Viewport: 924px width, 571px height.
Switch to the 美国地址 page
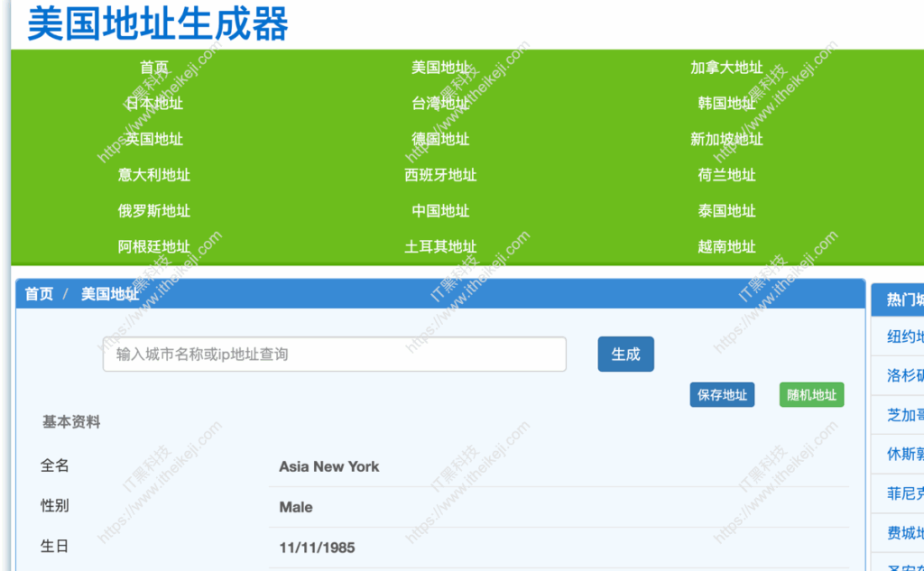[x=439, y=67]
